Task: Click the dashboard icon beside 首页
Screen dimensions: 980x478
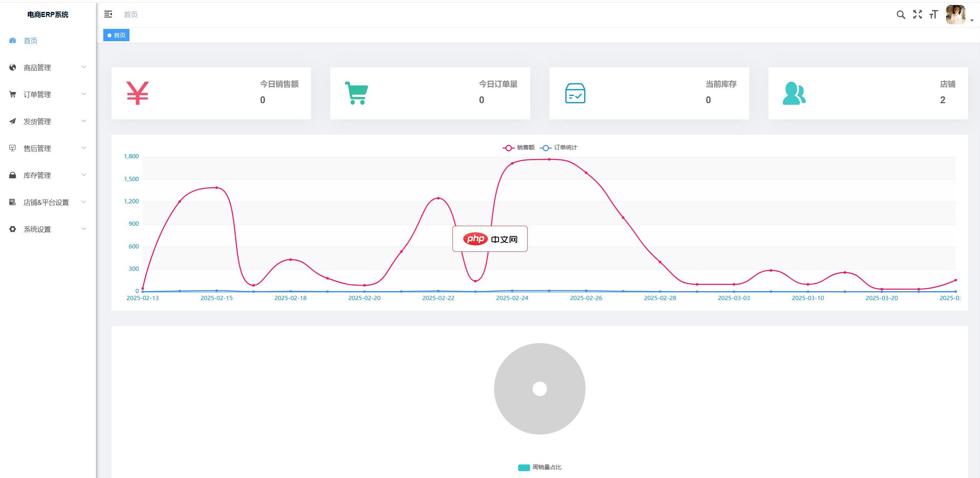Action: coord(13,40)
